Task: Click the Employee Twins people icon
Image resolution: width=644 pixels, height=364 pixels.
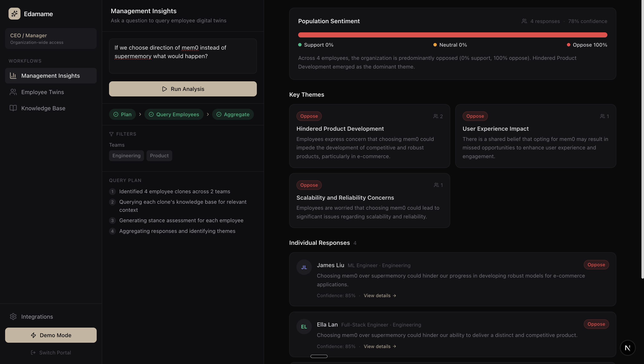Action: point(13,92)
